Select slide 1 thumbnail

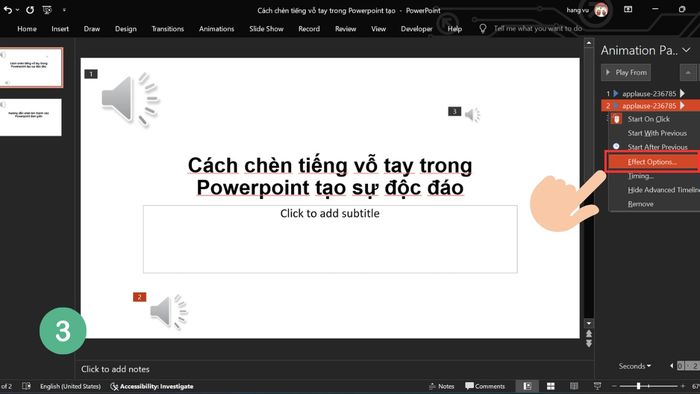coord(31,67)
